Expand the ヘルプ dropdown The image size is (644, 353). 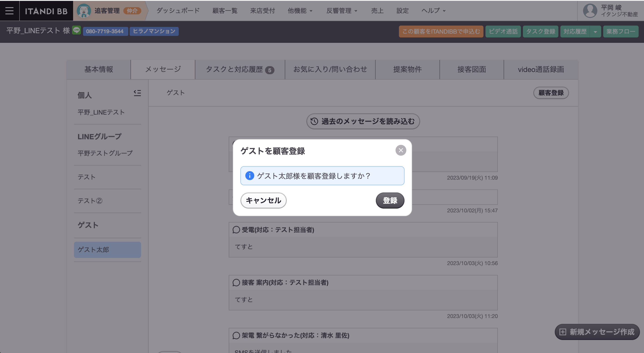click(x=433, y=11)
